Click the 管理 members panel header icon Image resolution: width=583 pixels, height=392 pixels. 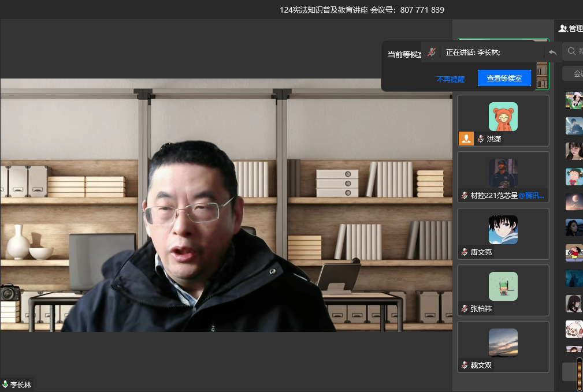point(563,28)
